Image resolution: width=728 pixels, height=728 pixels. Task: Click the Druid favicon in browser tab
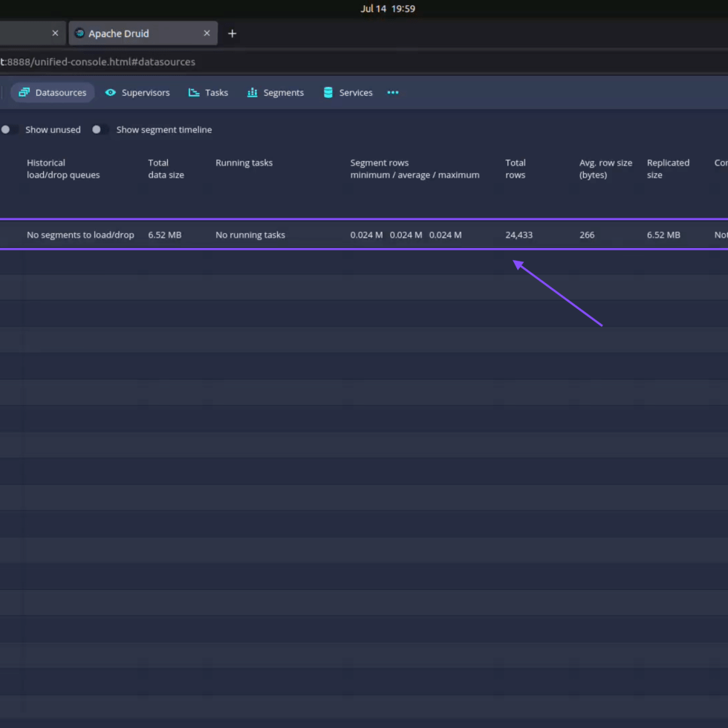pyautogui.click(x=79, y=33)
